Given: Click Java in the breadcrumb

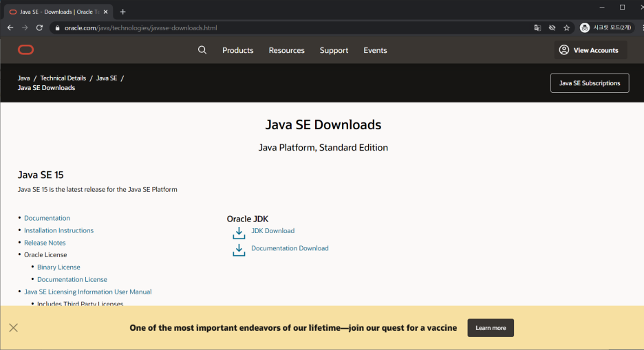Looking at the screenshot, I should click(x=24, y=78).
